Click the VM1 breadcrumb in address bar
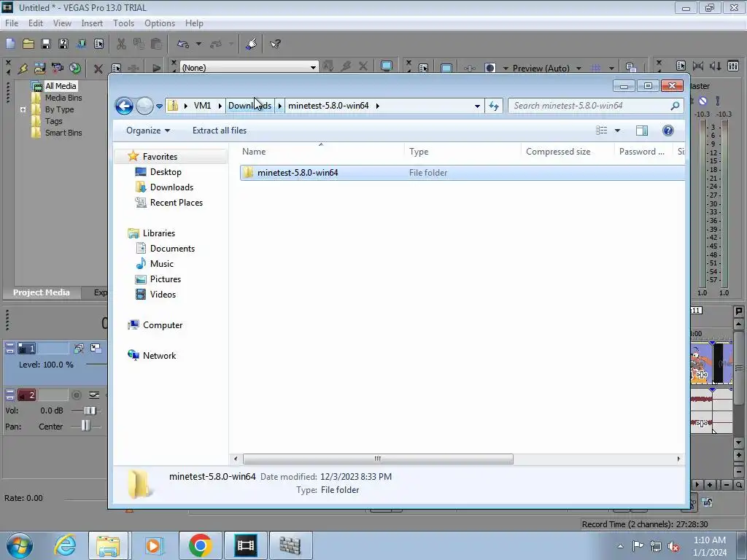 tap(203, 106)
